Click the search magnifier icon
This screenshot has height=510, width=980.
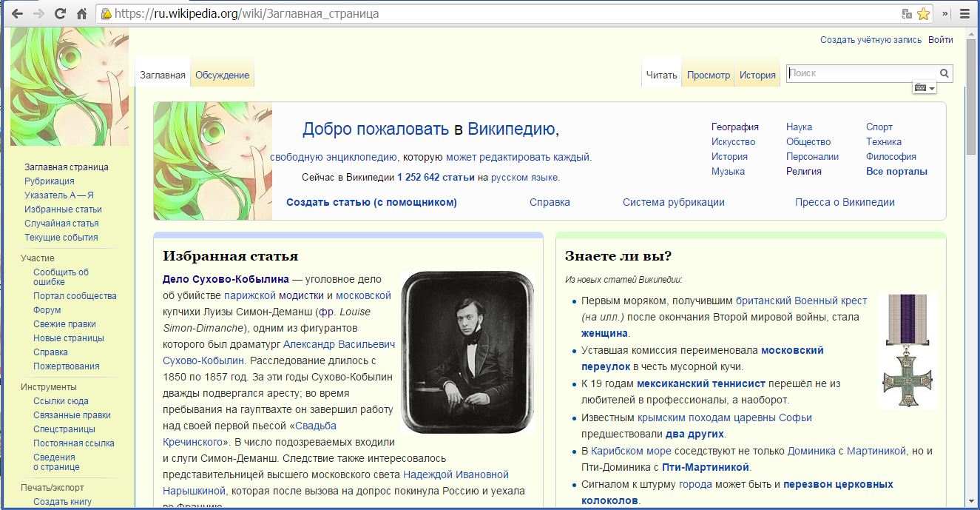[944, 73]
